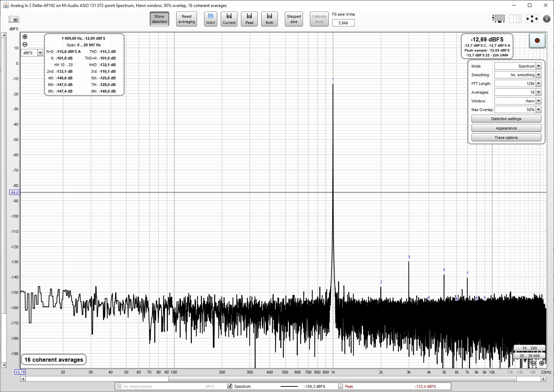
Task: Save the Peak trace
Action: [249, 19]
